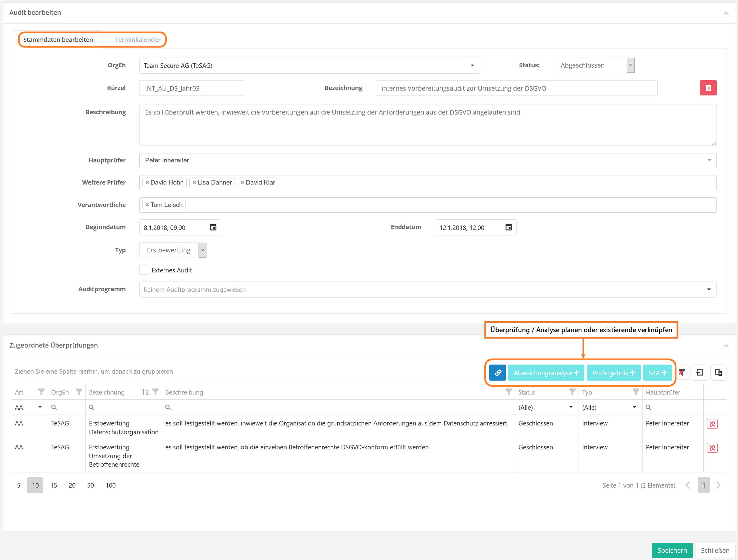
Task: Click the red trash delete audit icon
Action: (x=708, y=88)
